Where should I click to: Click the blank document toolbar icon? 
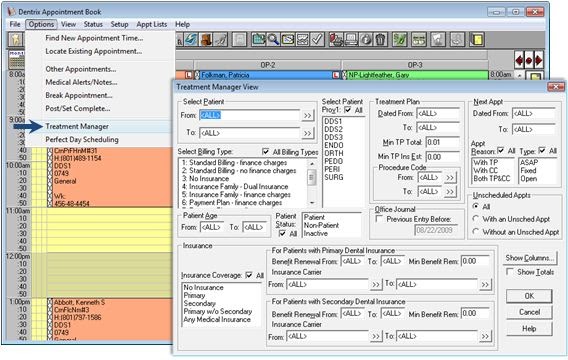(x=239, y=39)
